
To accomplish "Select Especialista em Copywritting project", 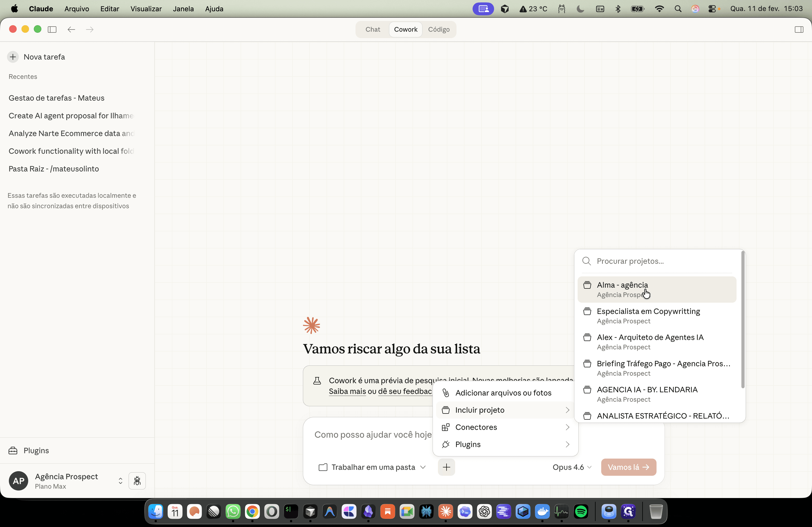I will click(x=657, y=316).
